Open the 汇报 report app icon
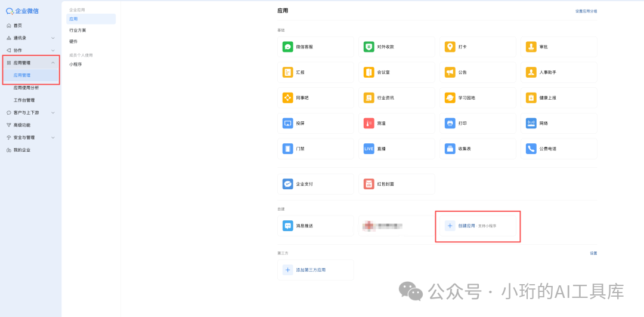This screenshot has height=317, width=644. [287, 72]
